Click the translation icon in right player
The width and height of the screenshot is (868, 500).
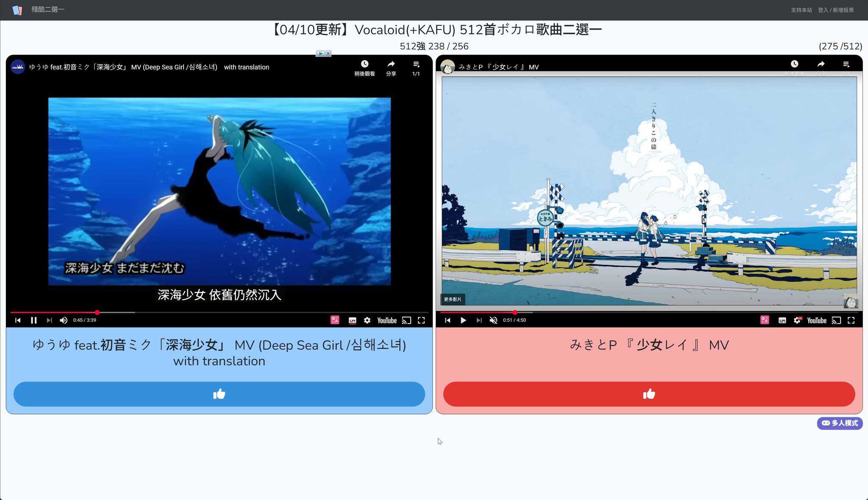pos(765,320)
